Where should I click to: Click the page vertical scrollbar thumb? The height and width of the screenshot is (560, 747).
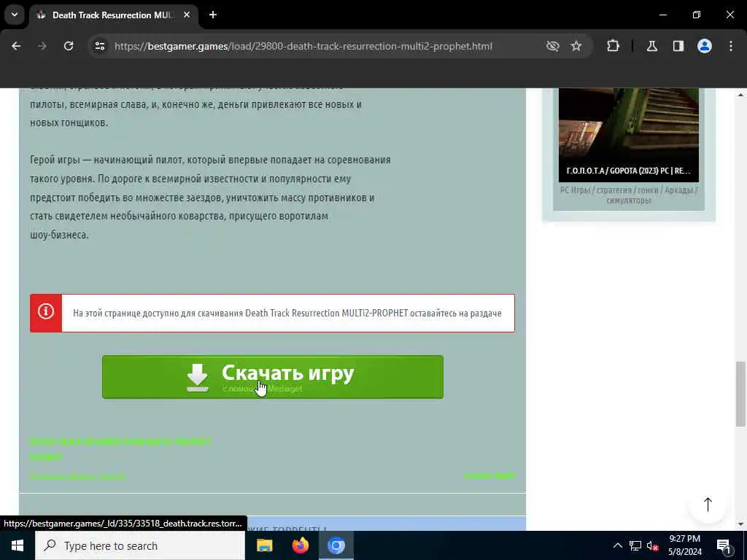click(740, 394)
